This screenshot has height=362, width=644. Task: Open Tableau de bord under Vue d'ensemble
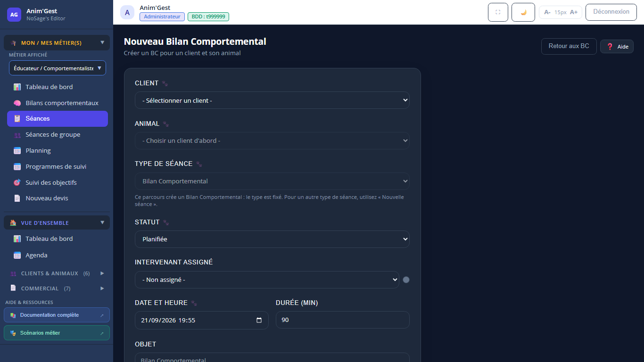pos(58,239)
